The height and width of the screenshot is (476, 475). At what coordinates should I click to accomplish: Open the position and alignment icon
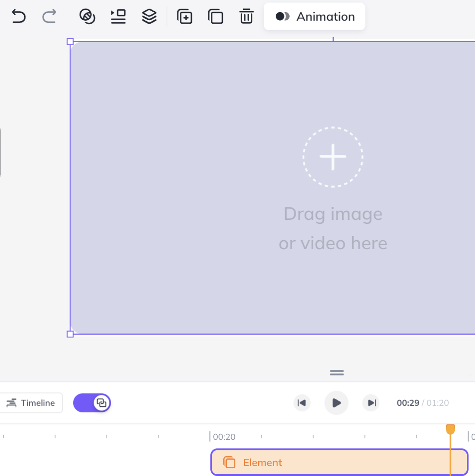tap(119, 16)
